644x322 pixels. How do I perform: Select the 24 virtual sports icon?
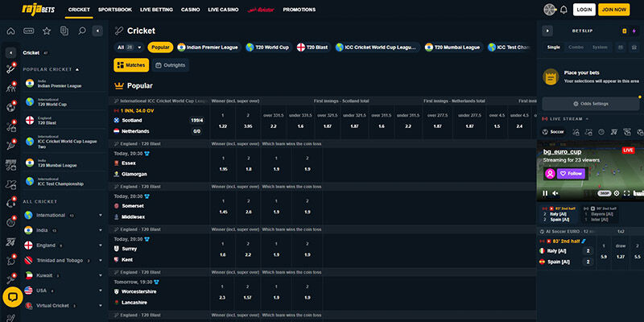pyautogui.click(x=10, y=242)
